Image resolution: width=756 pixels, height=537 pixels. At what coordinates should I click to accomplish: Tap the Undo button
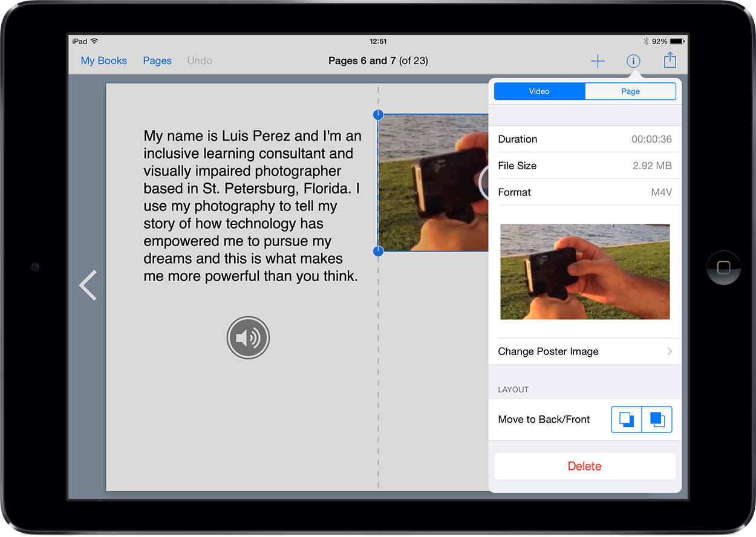(200, 60)
